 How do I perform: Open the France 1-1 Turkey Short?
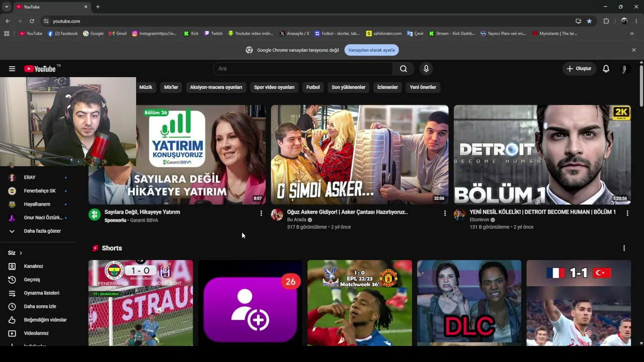coord(579,303)
